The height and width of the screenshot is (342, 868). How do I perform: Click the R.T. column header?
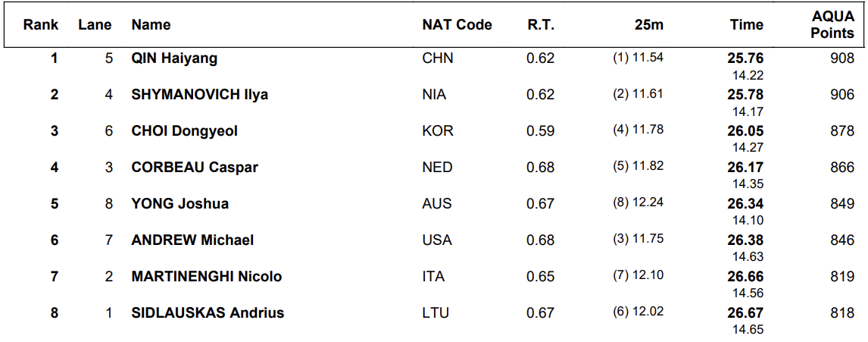click(541, 25)
